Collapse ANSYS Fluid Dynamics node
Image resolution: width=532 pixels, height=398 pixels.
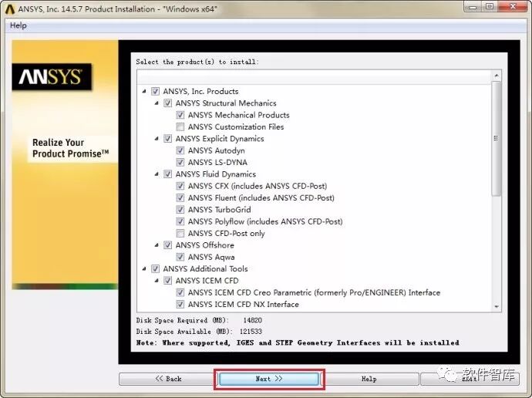(x=157, y=174)
